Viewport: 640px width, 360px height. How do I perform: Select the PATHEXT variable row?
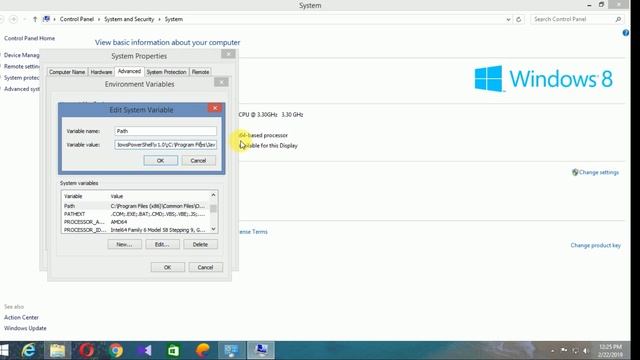pos(136,214)
